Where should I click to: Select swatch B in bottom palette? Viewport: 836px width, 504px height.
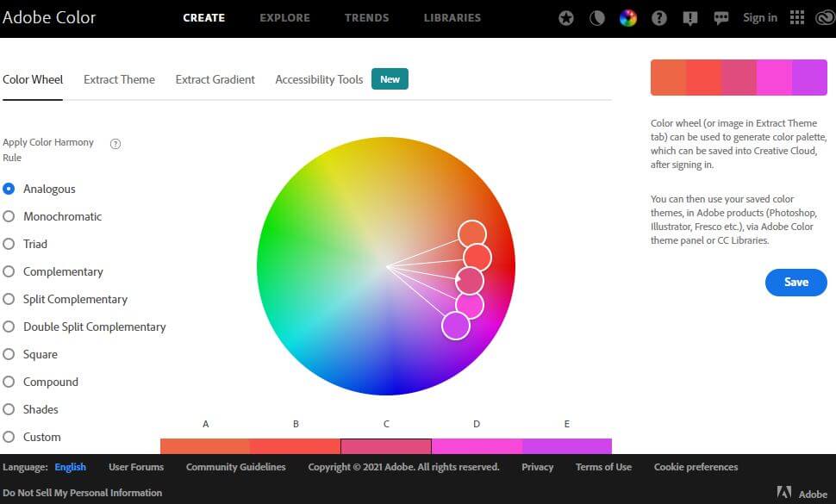296,446
